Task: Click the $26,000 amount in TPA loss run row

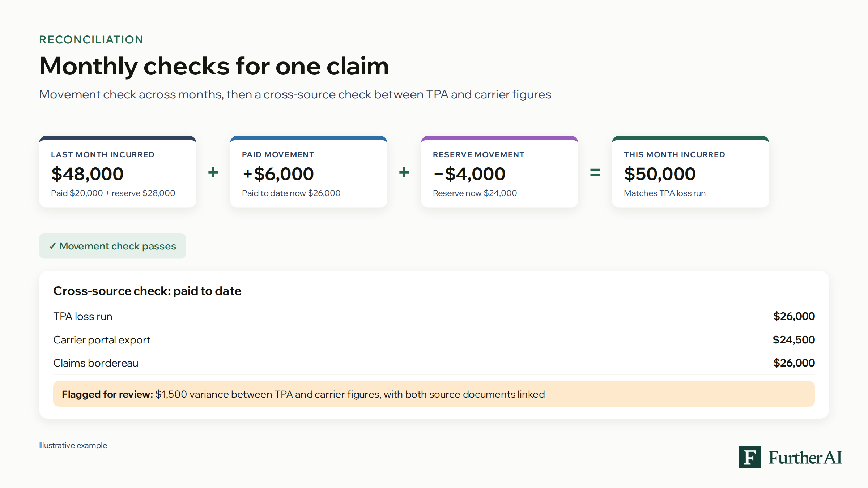Action: coord(794,316)
